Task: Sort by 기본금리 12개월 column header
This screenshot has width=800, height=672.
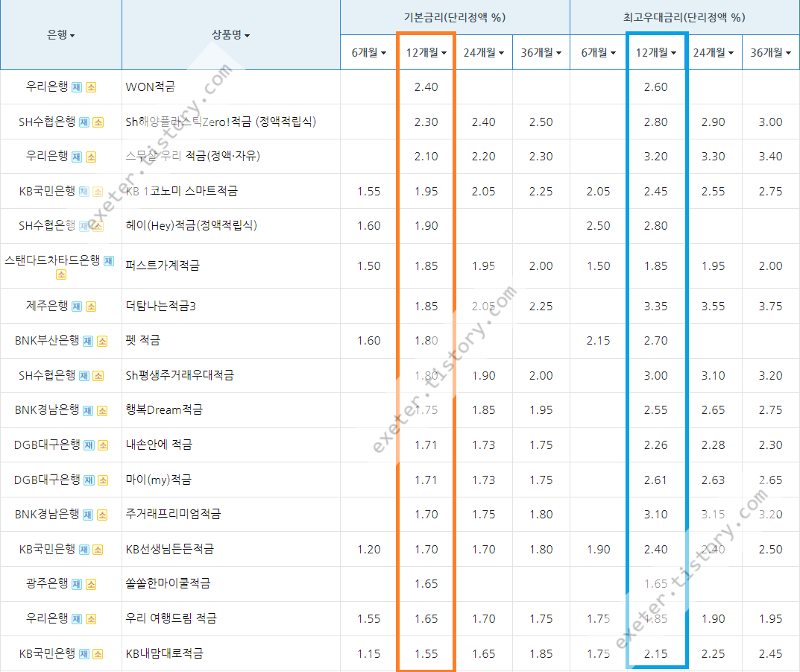Action: [426, 52]
